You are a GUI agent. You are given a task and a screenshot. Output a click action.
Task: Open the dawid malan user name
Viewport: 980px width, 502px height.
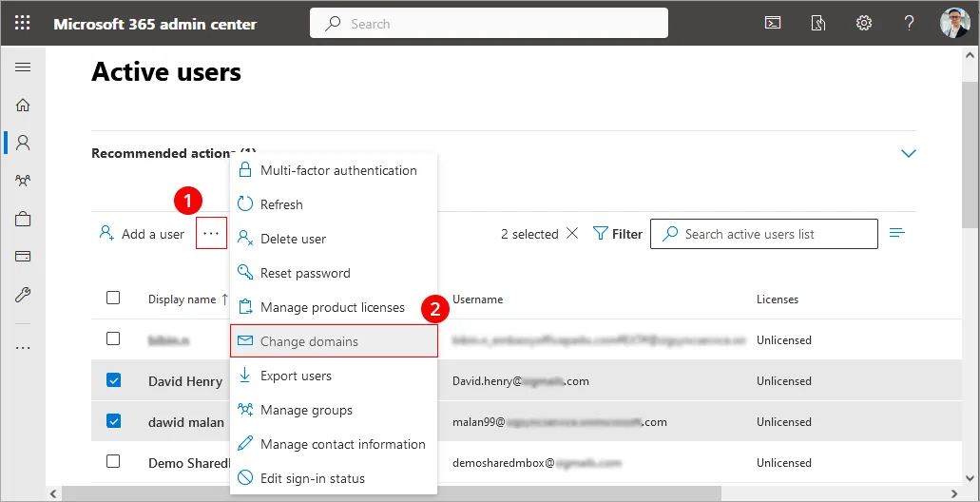(185, 422)
